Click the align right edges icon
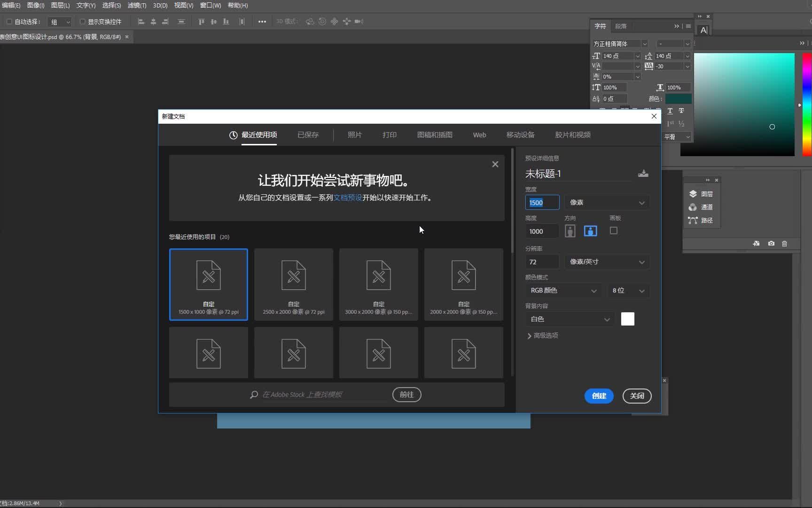This screenshot has width=812, height=508. (165, 22)
